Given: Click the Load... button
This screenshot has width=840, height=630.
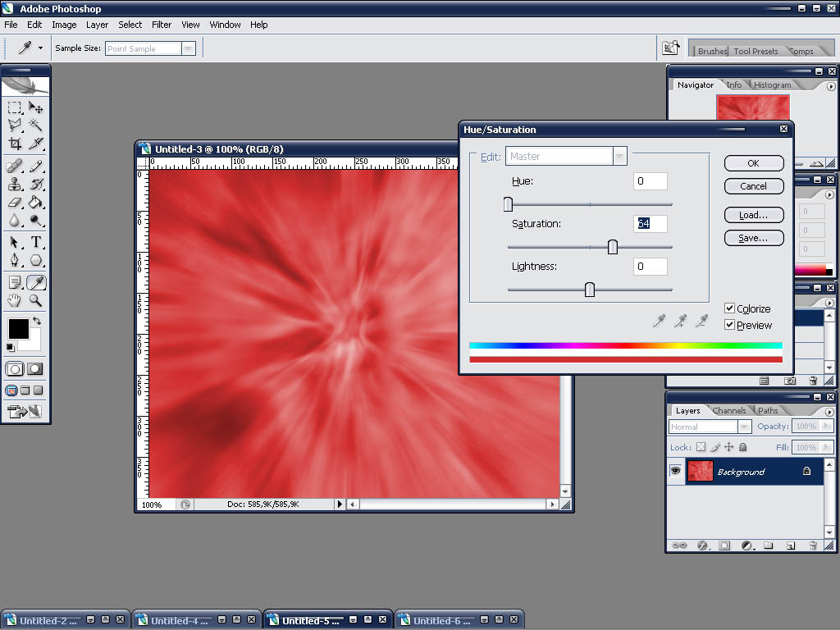Looking at the screenshot, I should pyautogui.click(x=753, y=215).
